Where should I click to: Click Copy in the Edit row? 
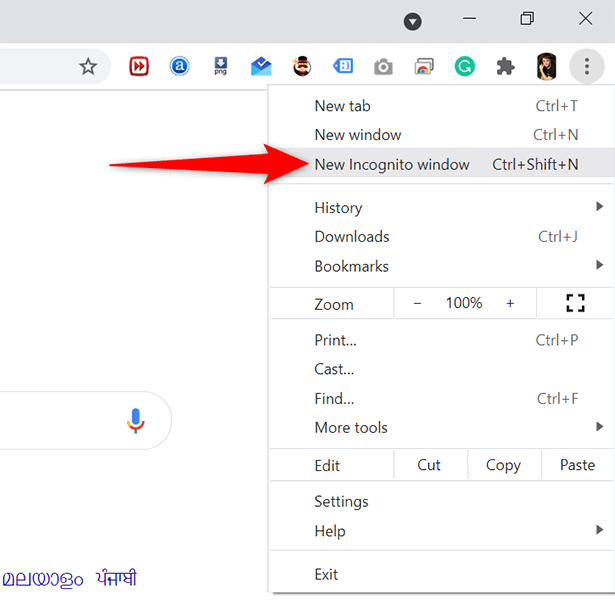pyautogui.click(x=504, y=465)
